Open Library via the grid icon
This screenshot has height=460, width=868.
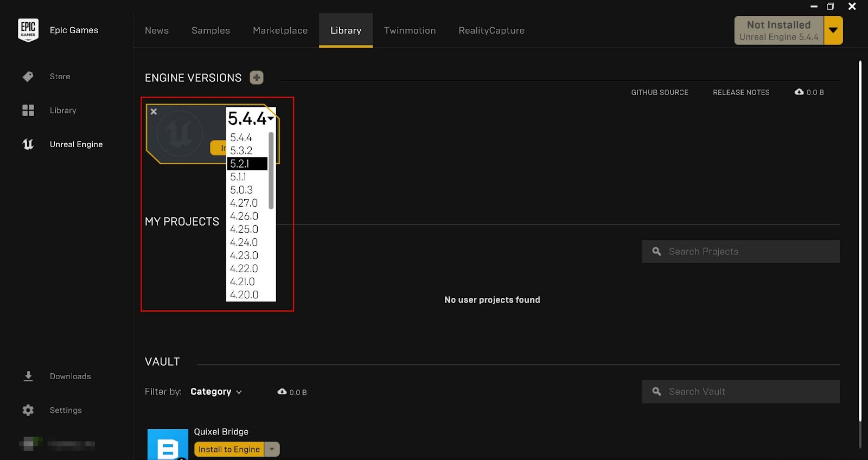tap(28, 110)
